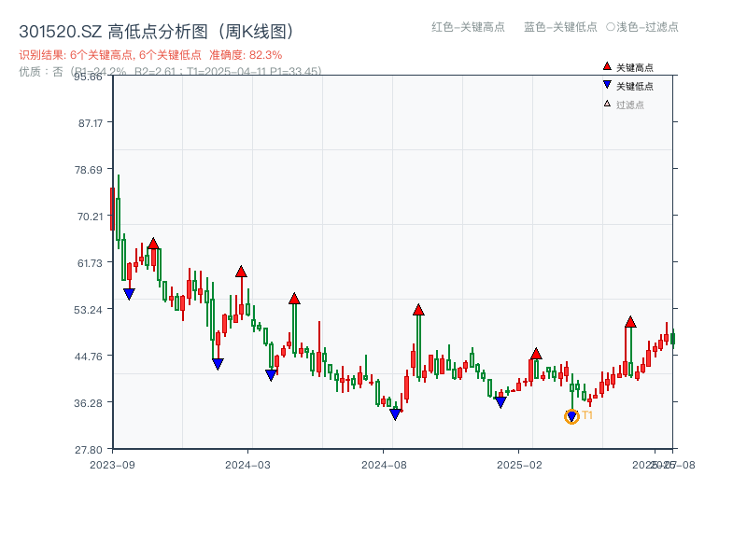The height and width of the screenshot is (560, 747).
Task: Toggle visibility of the 关键低点 legend series
Action: tap(630, 85)
